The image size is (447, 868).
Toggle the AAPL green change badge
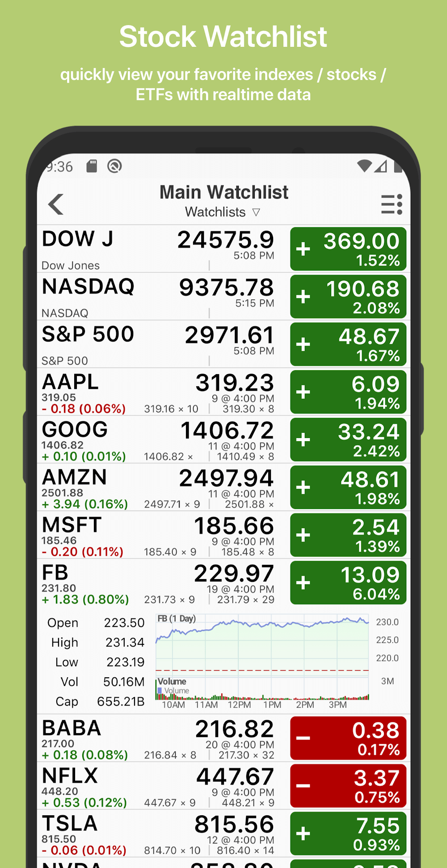(x=348, y=392)
